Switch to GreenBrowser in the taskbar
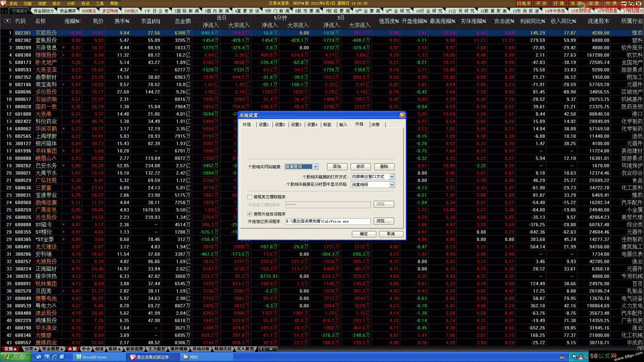Viewport: 644px width, 362px height. [99, 357]
